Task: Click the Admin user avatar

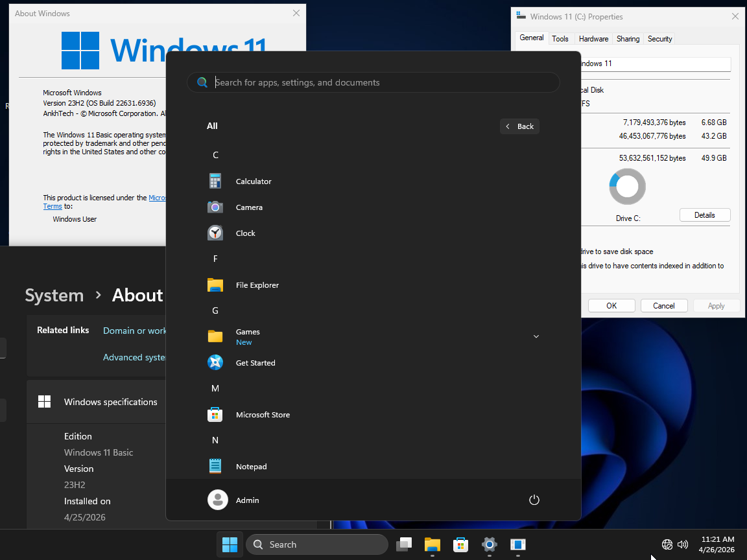Action: pyautogui.click(x=218, y=500)
